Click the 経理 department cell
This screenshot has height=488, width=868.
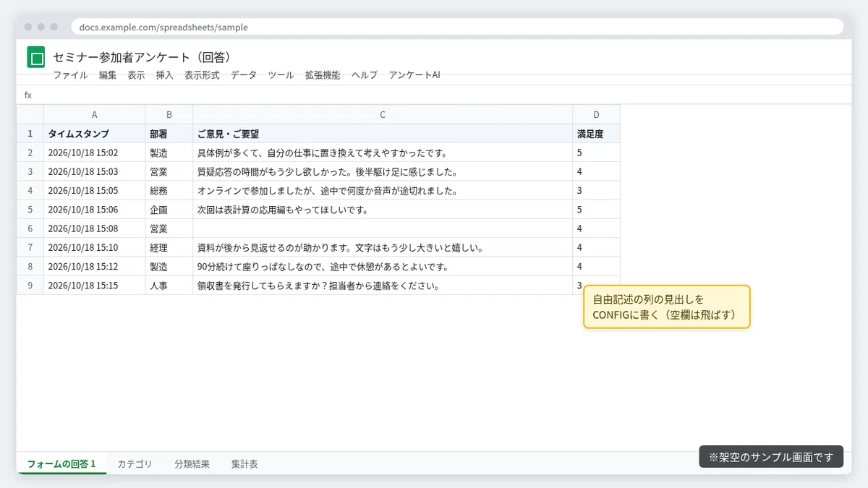[x=169, y=247]
